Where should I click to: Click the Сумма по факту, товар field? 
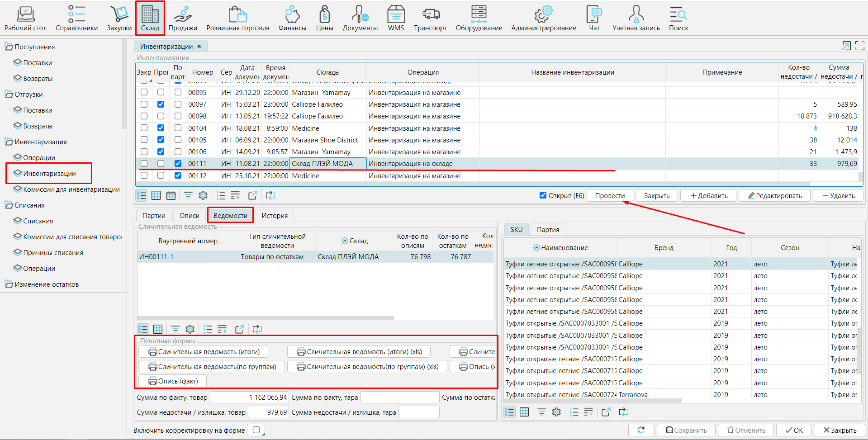coord(250,397)
